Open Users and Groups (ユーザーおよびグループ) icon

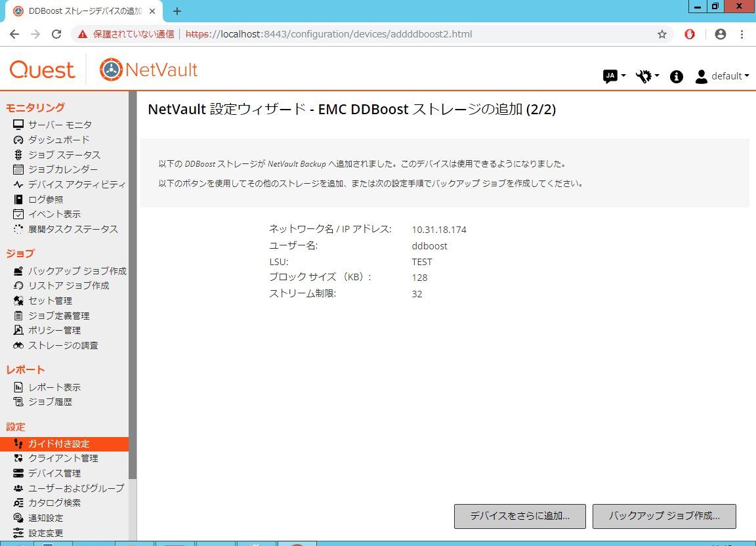point(18,488)
